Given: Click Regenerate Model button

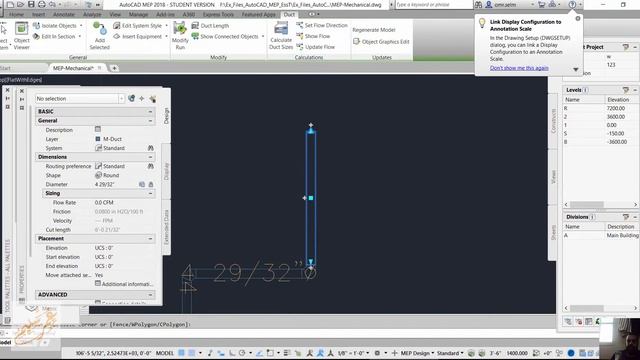Looking at the screenshot, I should (x=374, y=30).
